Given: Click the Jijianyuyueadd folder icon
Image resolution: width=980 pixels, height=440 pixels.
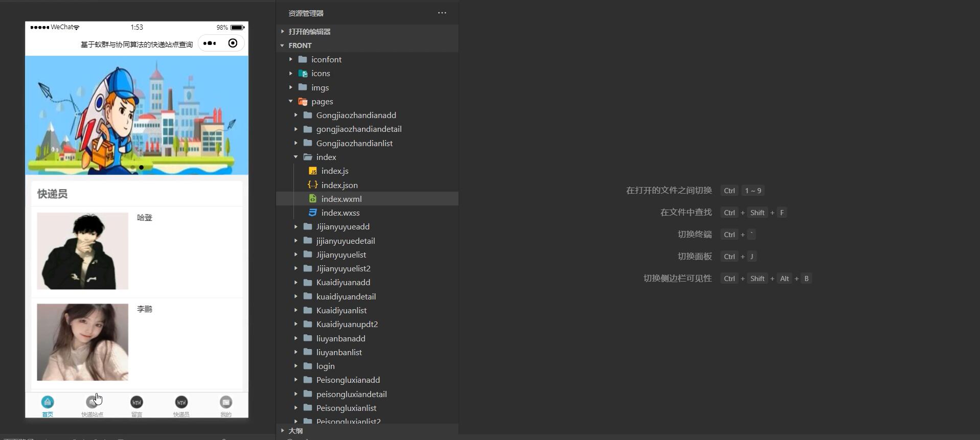Looking at the screenshot, I should pyautogui.click(x=308, y=226).
